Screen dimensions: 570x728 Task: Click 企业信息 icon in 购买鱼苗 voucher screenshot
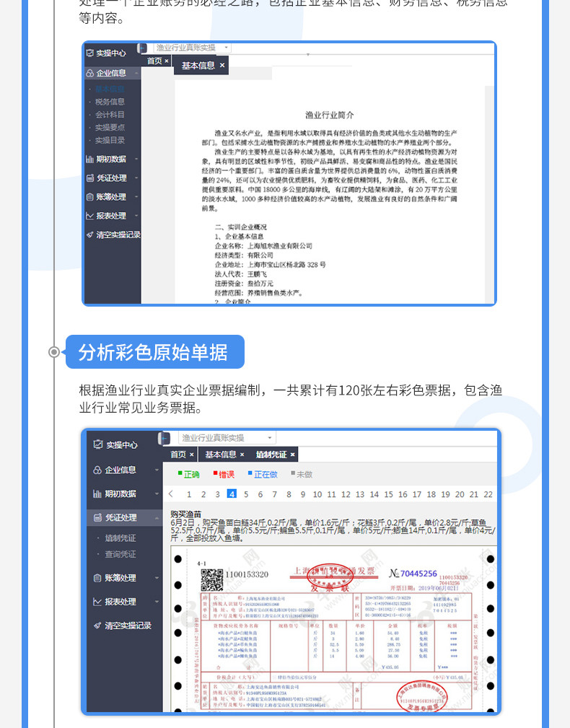(97, 470)
